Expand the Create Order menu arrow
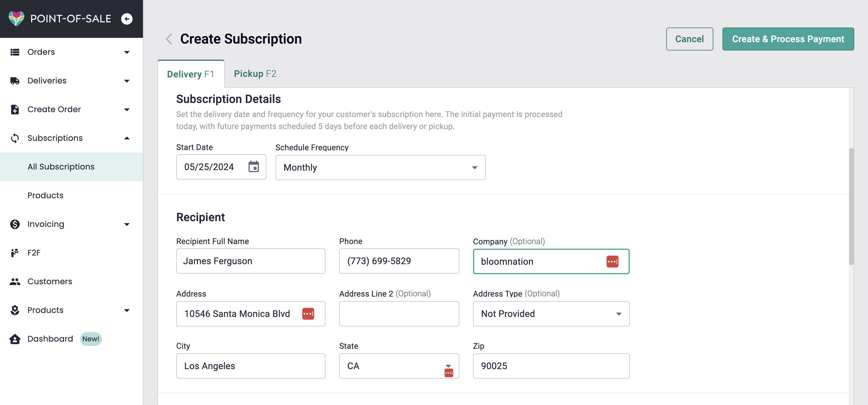Screen dimensions: 868x405 tap(127, 110)
